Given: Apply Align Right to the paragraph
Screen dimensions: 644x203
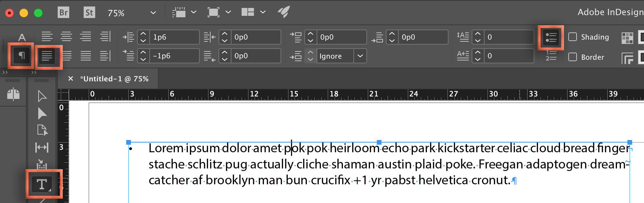Looking at the screenshot, I should pos(85,37).
